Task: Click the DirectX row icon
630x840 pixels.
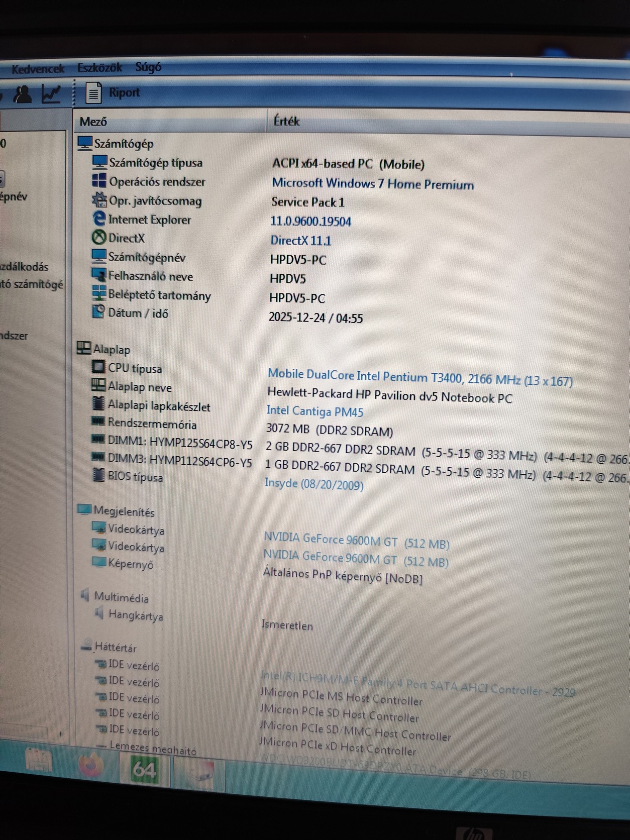Action: pos(99,237)
